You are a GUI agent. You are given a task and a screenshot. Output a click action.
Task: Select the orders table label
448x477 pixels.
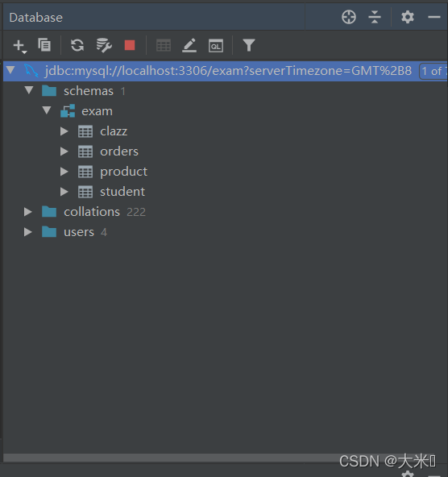[x=119, y=151]
